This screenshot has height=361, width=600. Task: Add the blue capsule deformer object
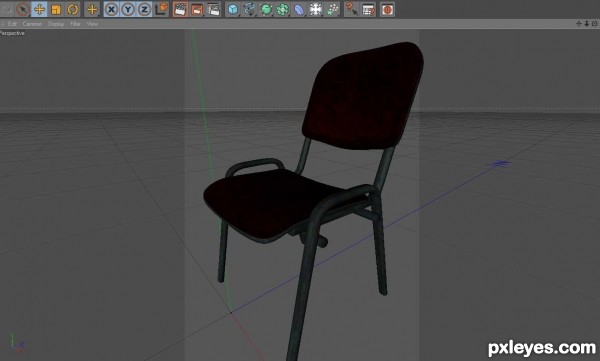pos(299,9)
